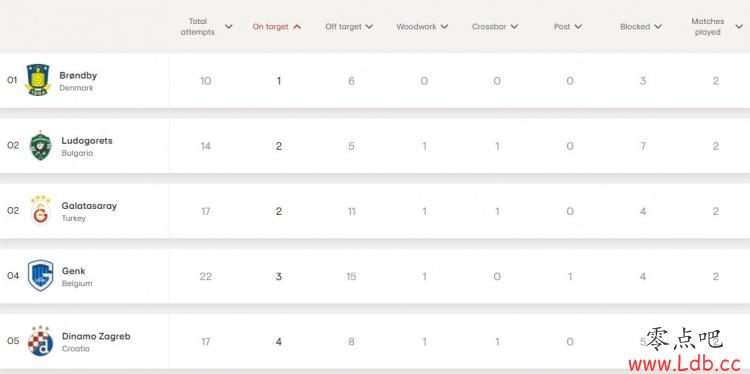Click the Galatasaray club crest
This screenshot has width=750, height=374.
(x=40, y=210)
